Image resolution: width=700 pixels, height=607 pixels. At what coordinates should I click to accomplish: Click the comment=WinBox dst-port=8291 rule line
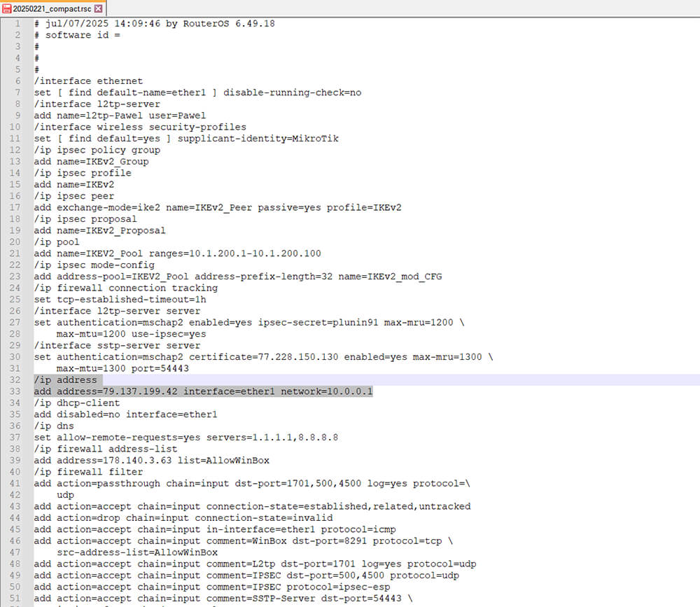[x=244, y=541]
